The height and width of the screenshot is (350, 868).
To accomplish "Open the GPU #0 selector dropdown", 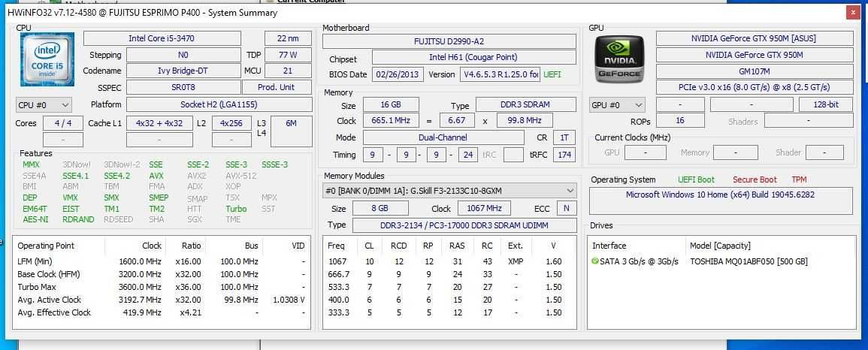I will point(617,104).
